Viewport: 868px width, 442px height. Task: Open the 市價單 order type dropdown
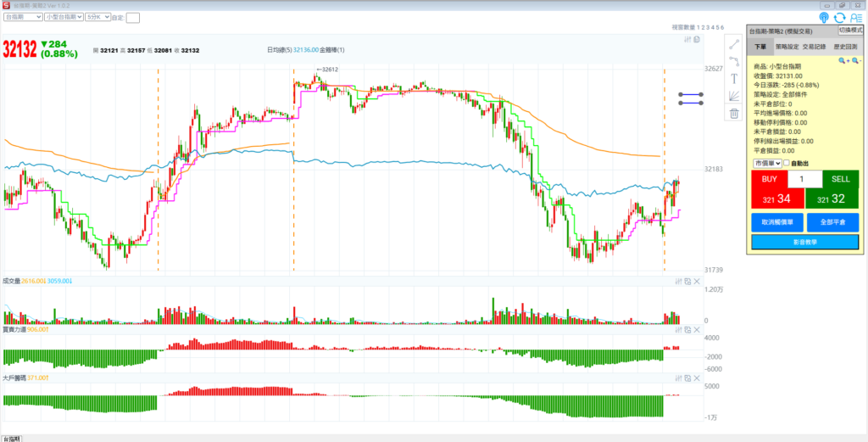766,163
